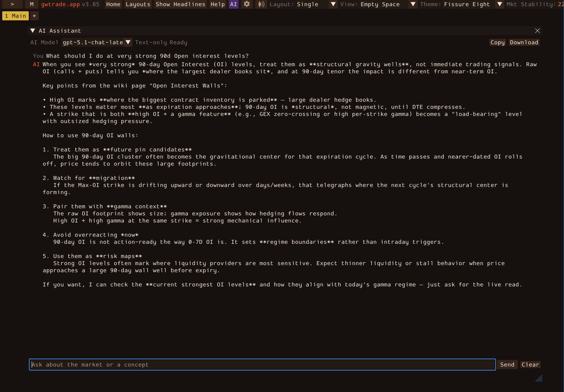The width and height of the screenshot is (564, 392).
Task: Click '5. Use them as **risk maps**'
Action: [x=92, y=256]
